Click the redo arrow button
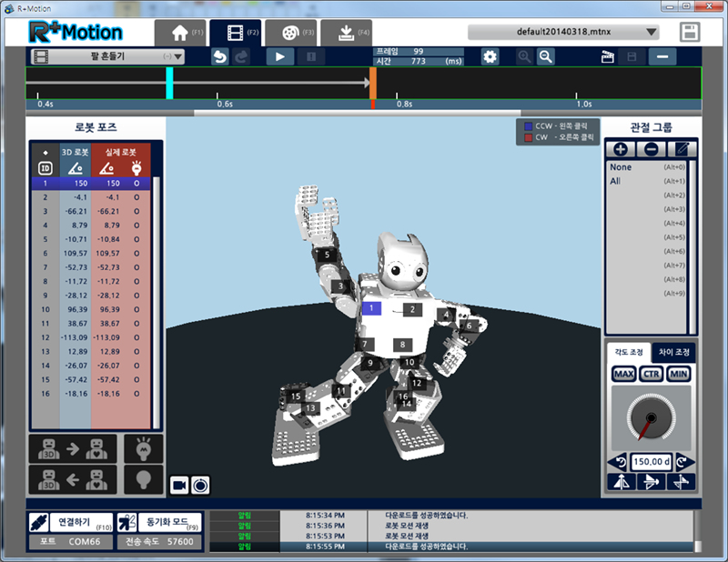Screen dimensions: 728x562 [x=241, y=56]
